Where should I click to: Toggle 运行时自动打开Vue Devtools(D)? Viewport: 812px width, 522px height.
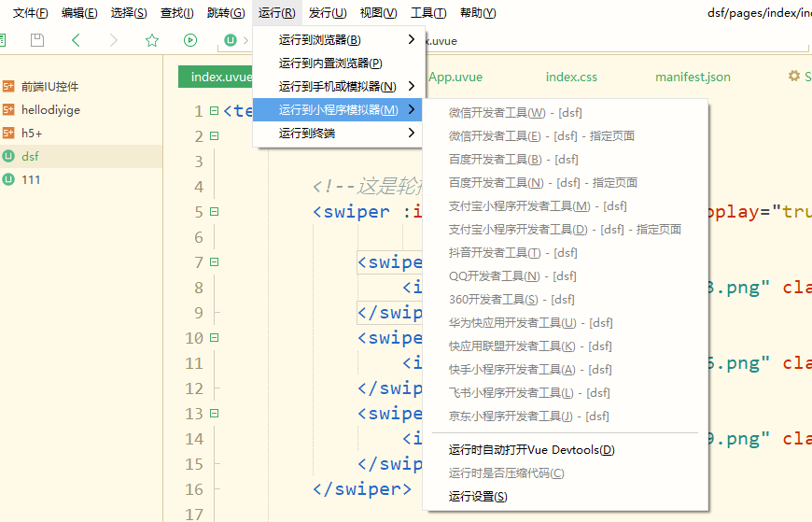coord(566,449)
